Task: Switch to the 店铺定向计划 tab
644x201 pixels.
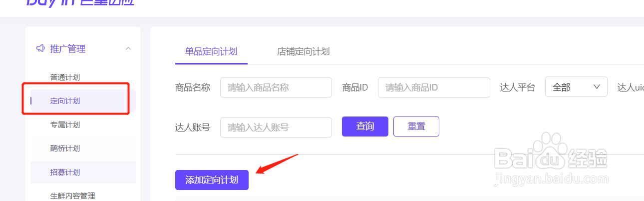Action: click(303, 51)
